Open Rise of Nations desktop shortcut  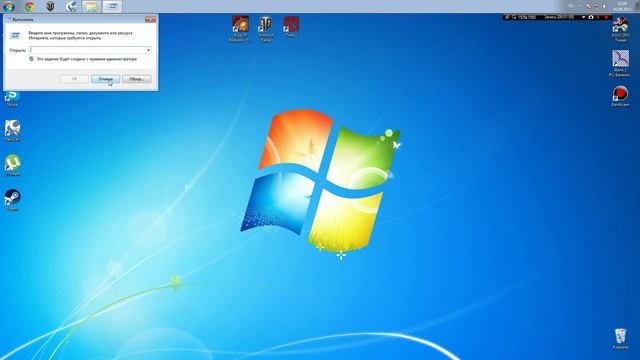coord(240,29)
